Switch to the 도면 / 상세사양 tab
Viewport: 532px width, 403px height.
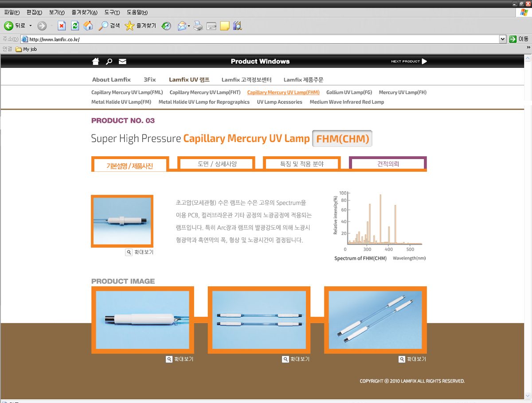(x=217, y=164)
